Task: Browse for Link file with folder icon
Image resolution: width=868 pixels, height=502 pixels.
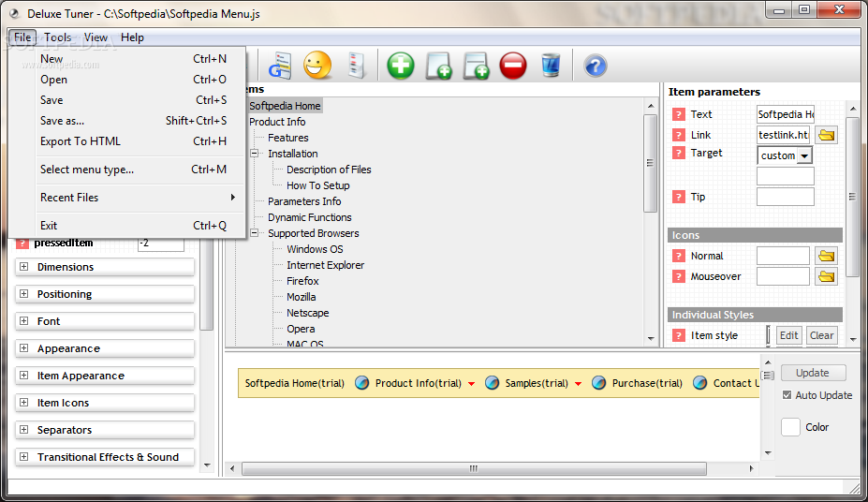Action: (x=826, y=135)
